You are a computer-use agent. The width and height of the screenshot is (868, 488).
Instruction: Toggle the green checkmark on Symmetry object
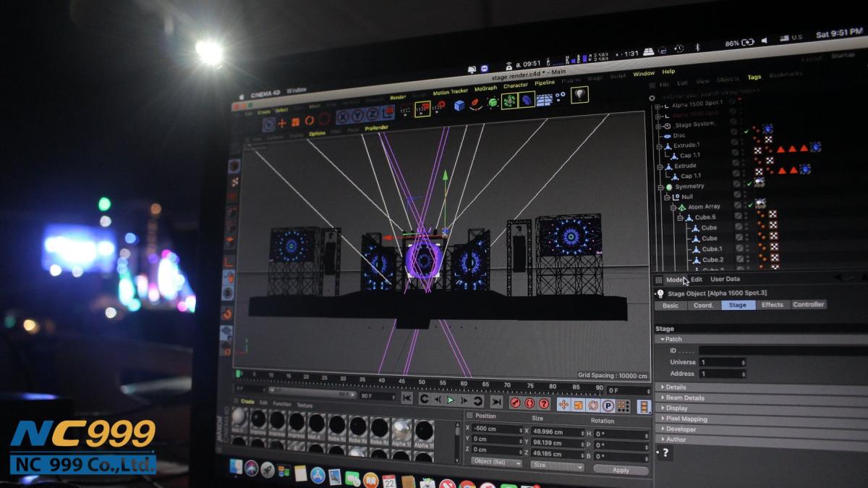(x=749, y=184)
